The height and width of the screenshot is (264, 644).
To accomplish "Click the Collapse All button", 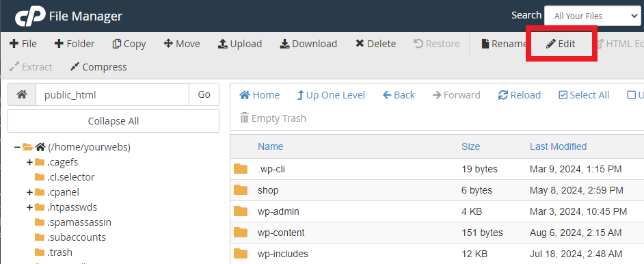I will point(113,121).
